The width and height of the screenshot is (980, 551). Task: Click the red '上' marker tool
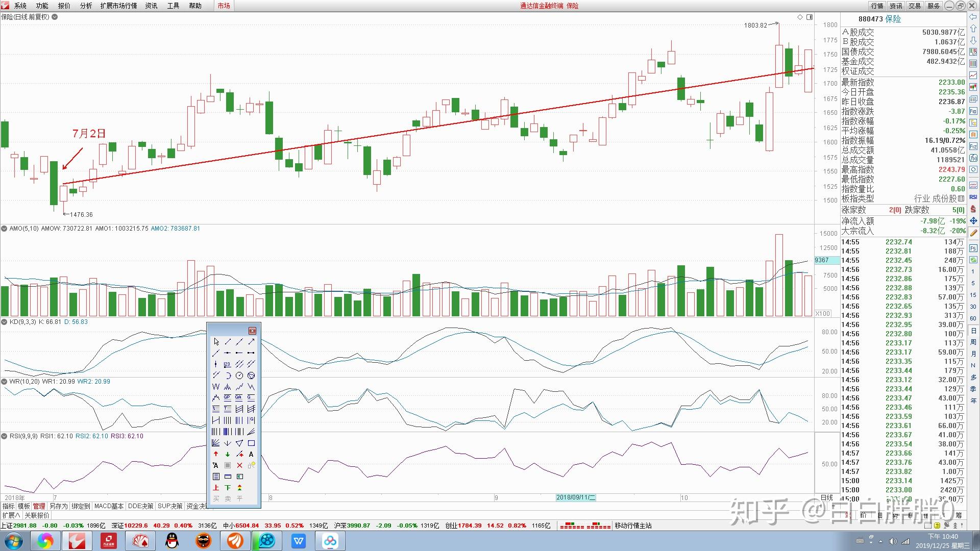[x=216, y=488]
